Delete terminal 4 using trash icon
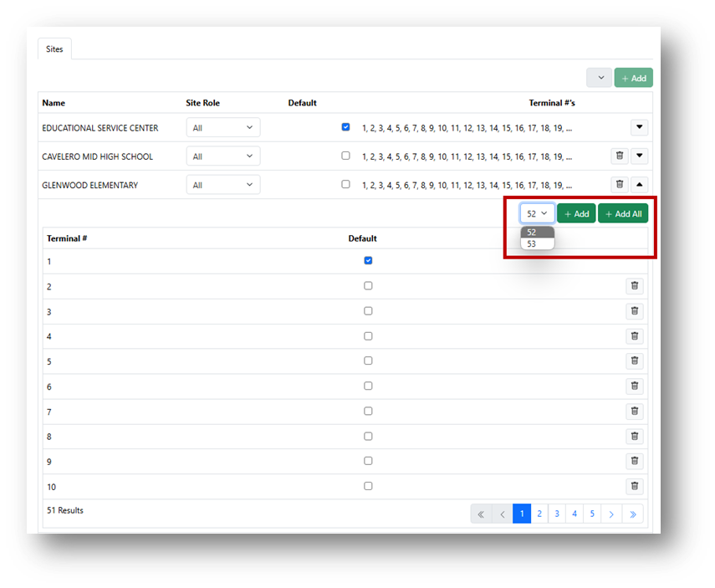The image size is (715, 588). point(634,336)
